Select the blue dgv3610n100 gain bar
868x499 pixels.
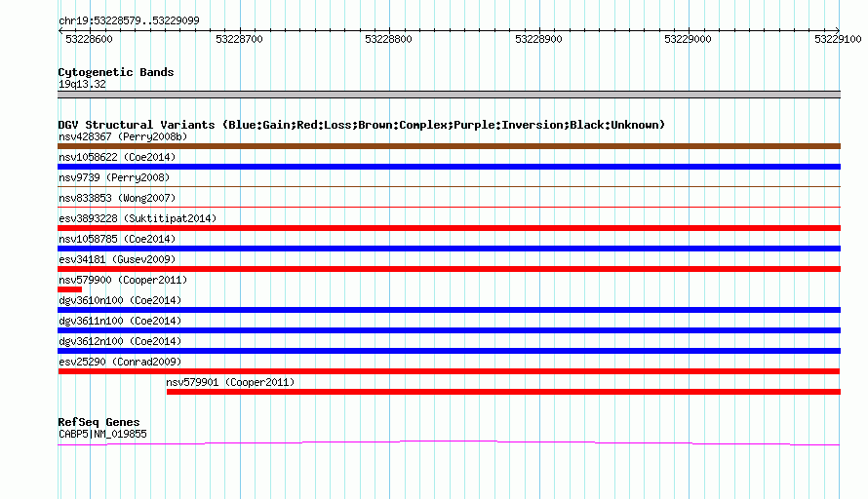[x=449, y=310]
